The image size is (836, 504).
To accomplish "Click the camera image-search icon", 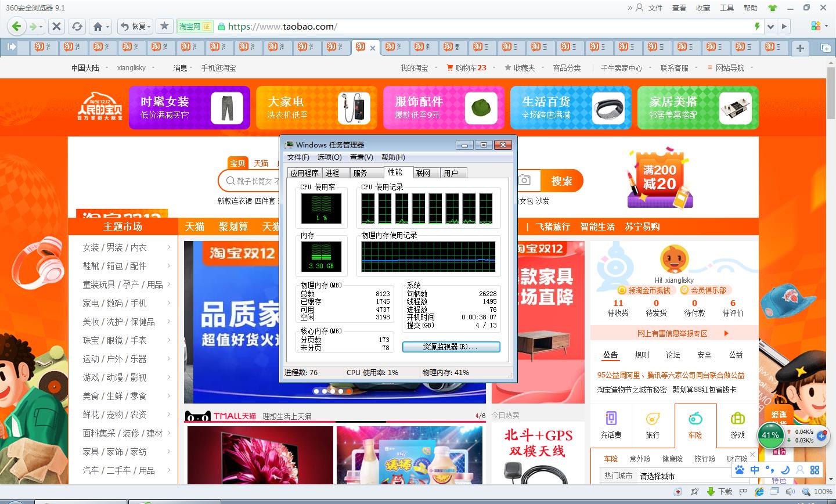I will tap(524, 180).
